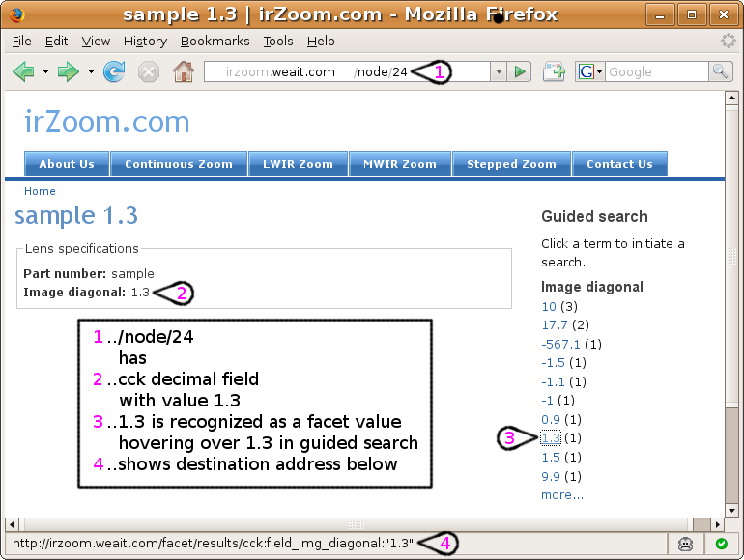Open the View menu
The width and height of the screenshot is (744, 560).
(x=96, y=42)
